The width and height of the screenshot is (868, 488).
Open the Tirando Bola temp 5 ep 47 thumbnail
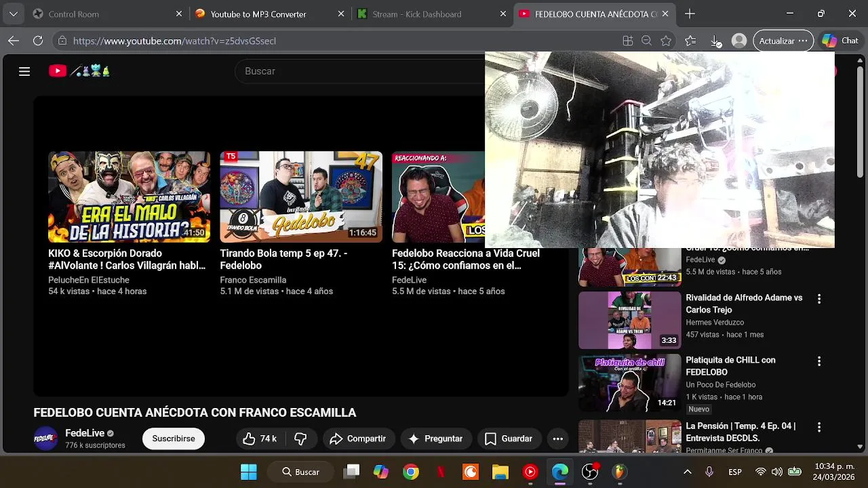(x=301, y=197)
